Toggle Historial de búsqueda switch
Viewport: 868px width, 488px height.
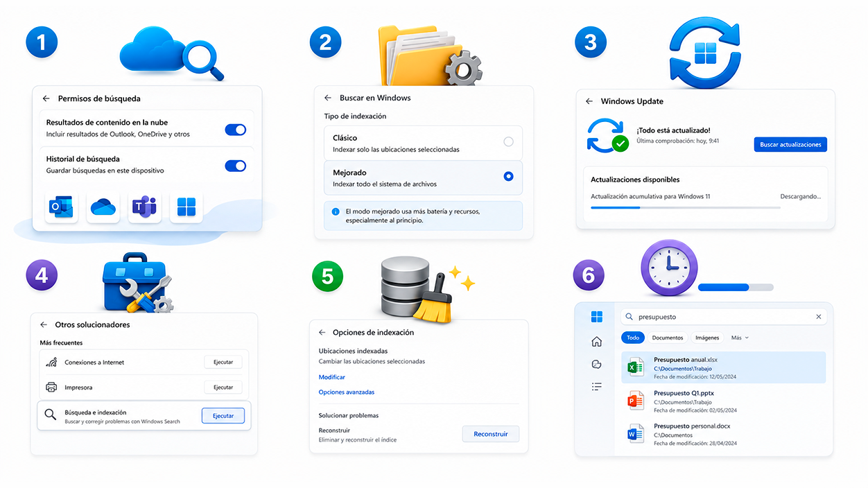(236, 166)
